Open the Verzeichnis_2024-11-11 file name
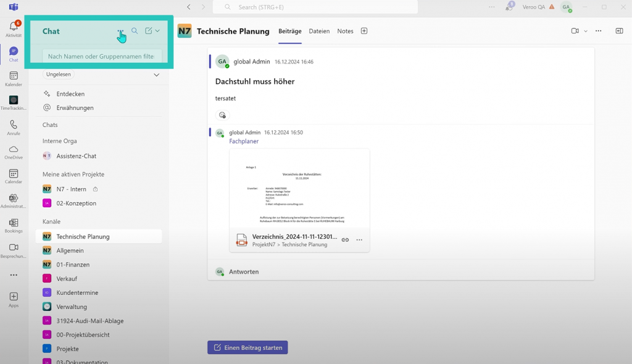 pyautogui.click(x=294, y=237)
